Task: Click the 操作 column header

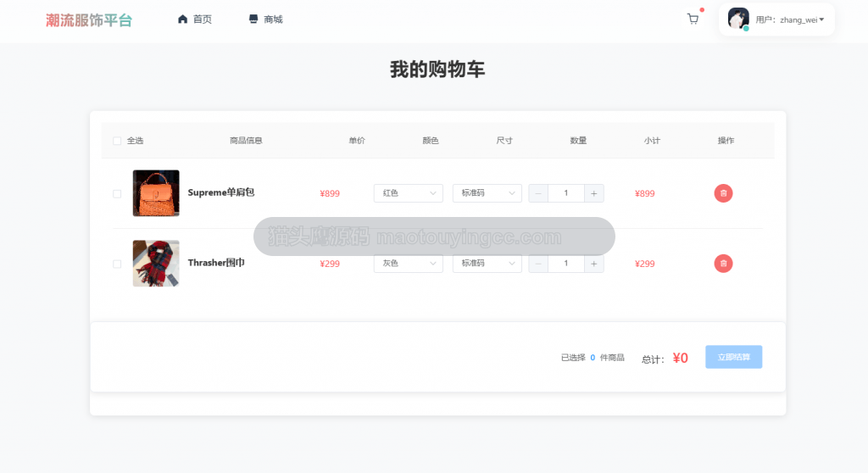Action: 726,141
